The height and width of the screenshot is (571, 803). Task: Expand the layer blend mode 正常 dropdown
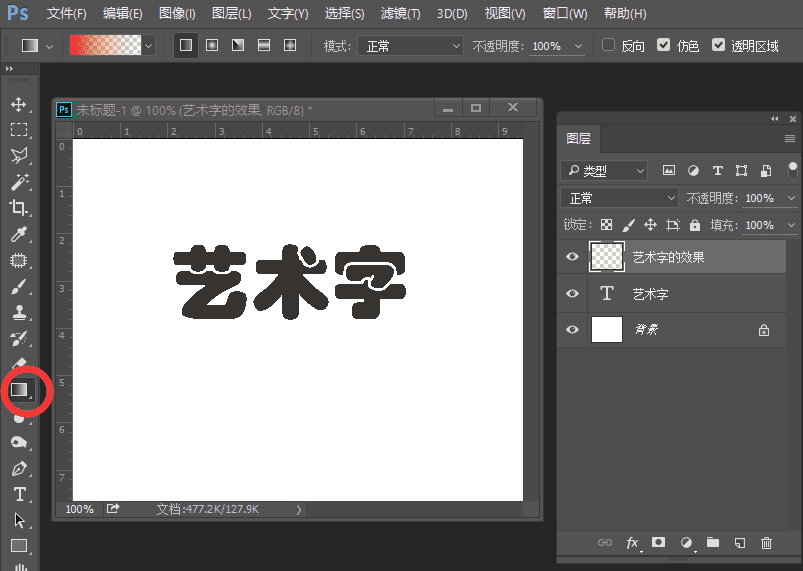pos(619,198)
